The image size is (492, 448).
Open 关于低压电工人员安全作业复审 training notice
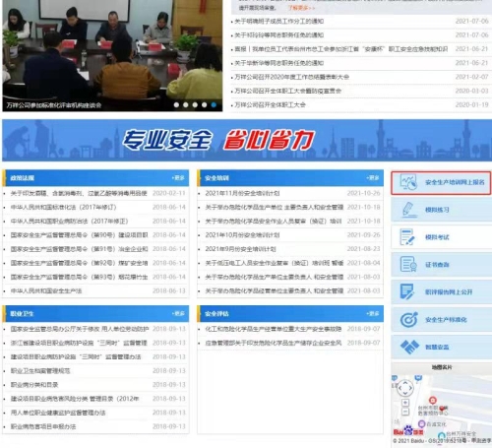(x=275, y=263)
